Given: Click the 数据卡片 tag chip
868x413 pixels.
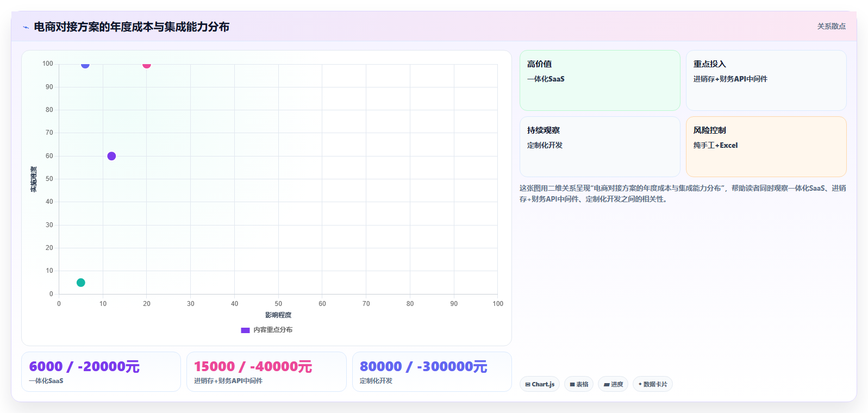Looking at the screenshot, I should click(653, 384).
